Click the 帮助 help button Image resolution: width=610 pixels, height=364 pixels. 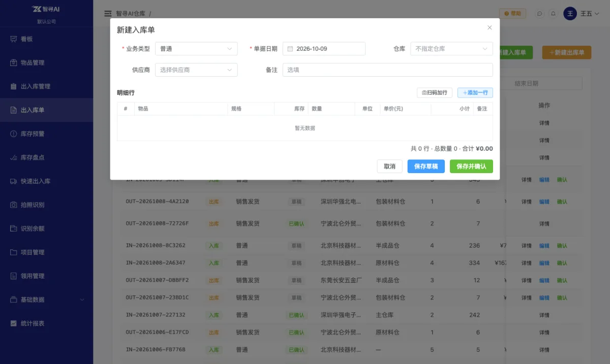(x=512, y=14)
